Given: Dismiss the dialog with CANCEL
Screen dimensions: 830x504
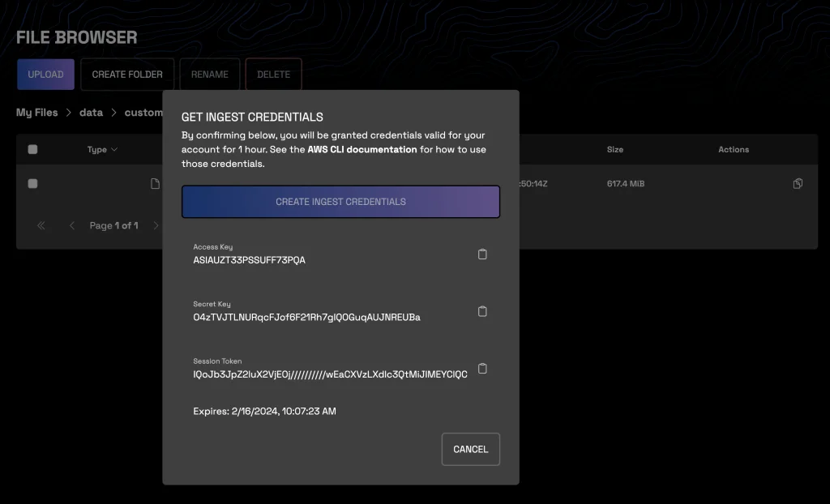Looking at the screenshot, I should pyautogui.click(x=470, y=449).
